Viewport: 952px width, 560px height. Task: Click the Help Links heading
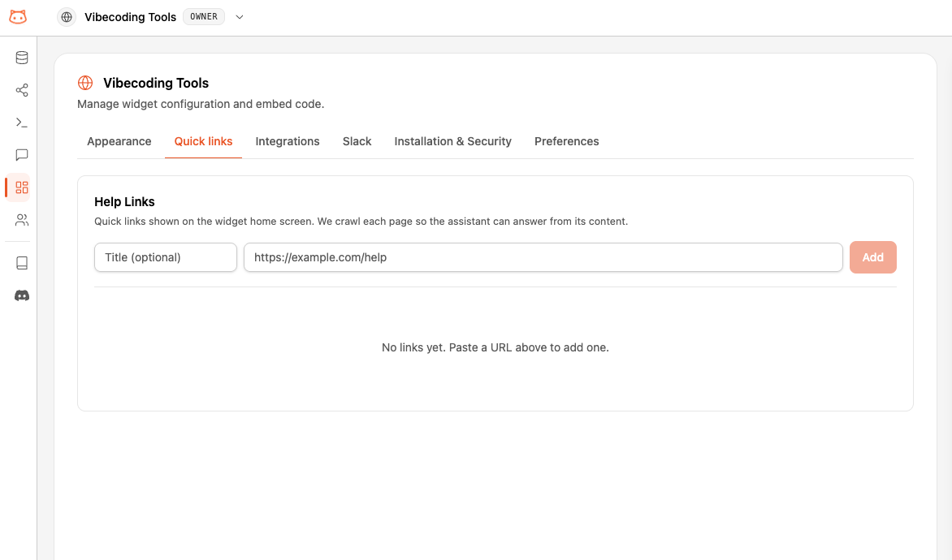[124, 202]
